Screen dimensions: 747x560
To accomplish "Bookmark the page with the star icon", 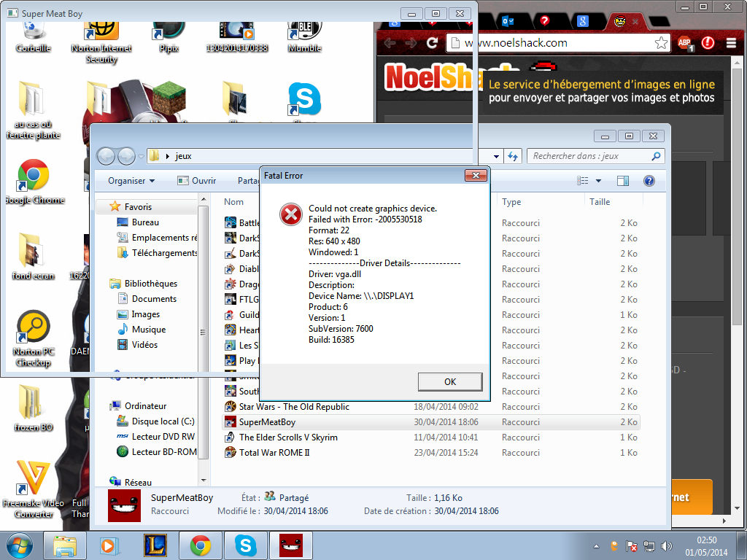I will 661,43.
